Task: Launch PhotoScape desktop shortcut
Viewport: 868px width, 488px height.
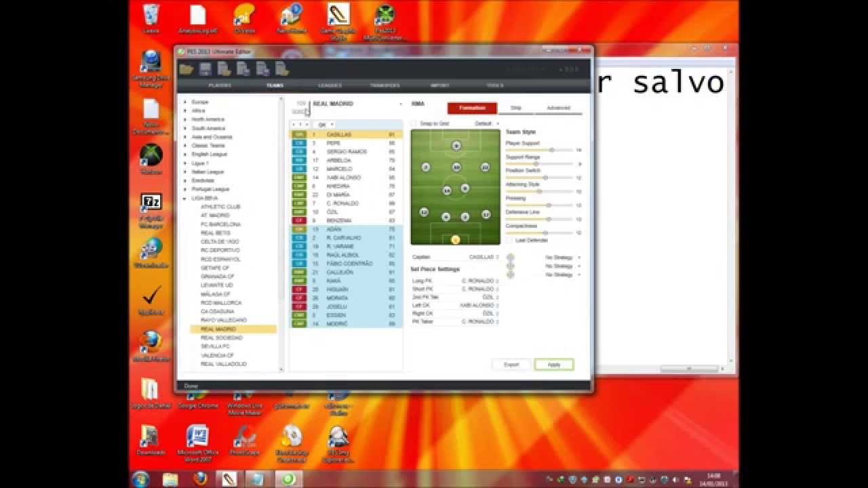Action: click(x=244, y=440)
